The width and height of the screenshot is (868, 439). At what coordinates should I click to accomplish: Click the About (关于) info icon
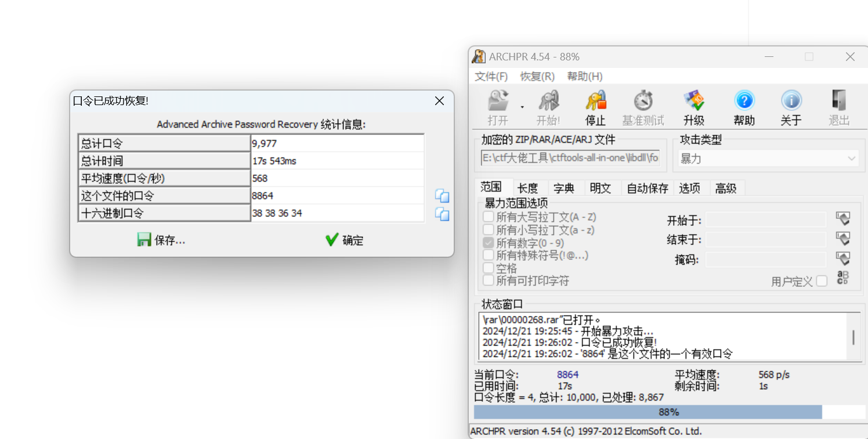[x=791, y=101]
